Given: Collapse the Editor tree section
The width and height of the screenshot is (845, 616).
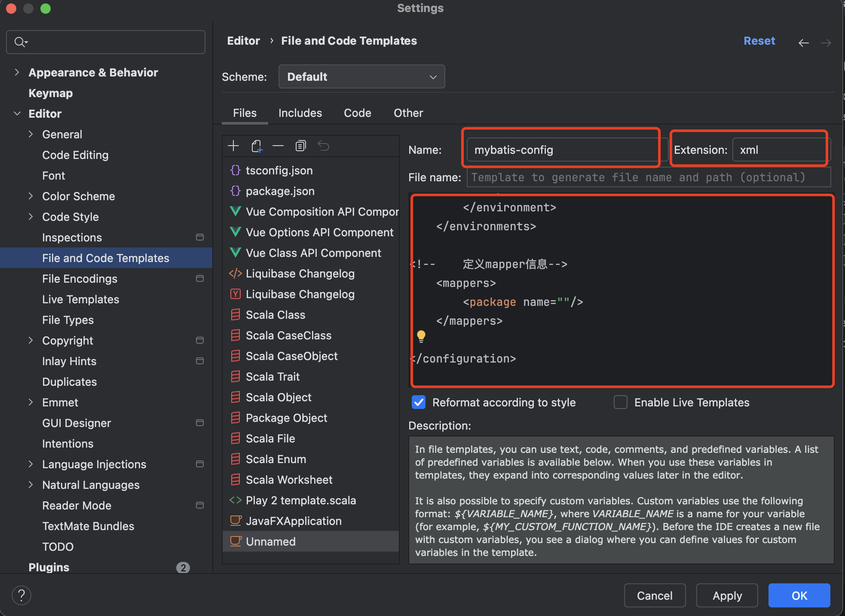Looking at the screenshot, I should 17,113.
